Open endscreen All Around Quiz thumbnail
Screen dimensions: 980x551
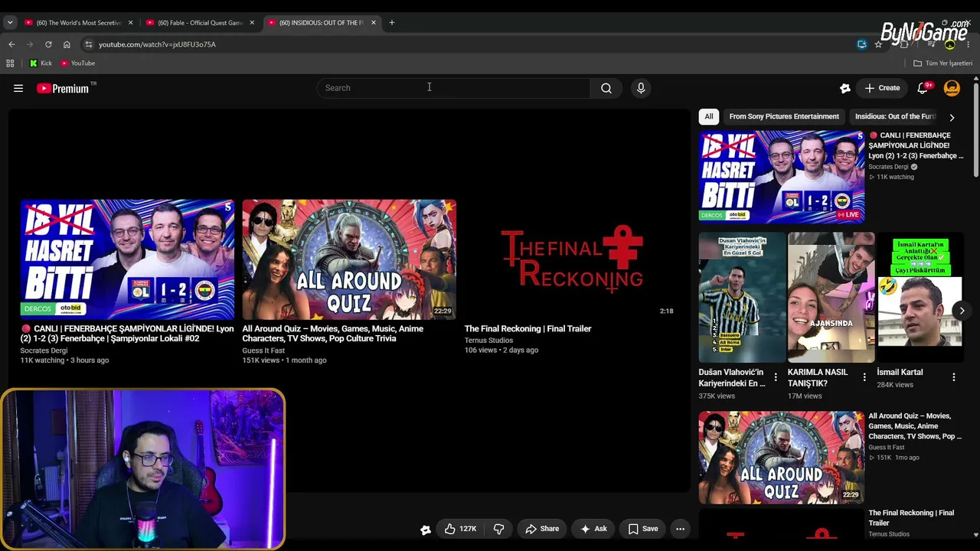click(x=349, y=259)
